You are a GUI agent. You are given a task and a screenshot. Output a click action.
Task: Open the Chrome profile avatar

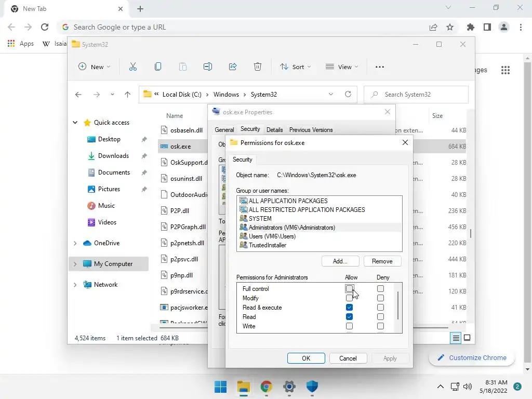(504, 27)
